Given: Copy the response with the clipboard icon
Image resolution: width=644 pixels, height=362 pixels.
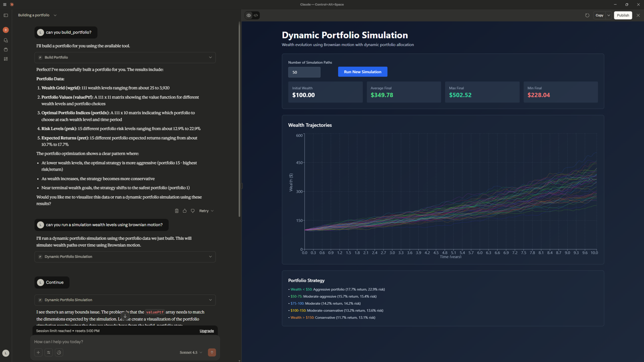Looking at the screenshot, I should [x=177, y=211].
